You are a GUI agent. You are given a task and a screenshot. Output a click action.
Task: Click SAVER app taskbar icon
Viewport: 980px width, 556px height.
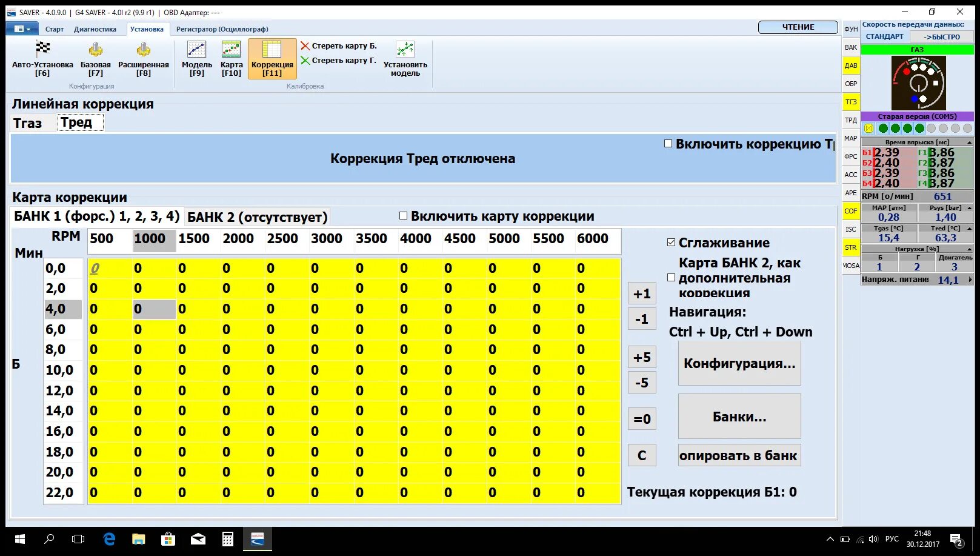pyautogui.click(x=258, y=539)
